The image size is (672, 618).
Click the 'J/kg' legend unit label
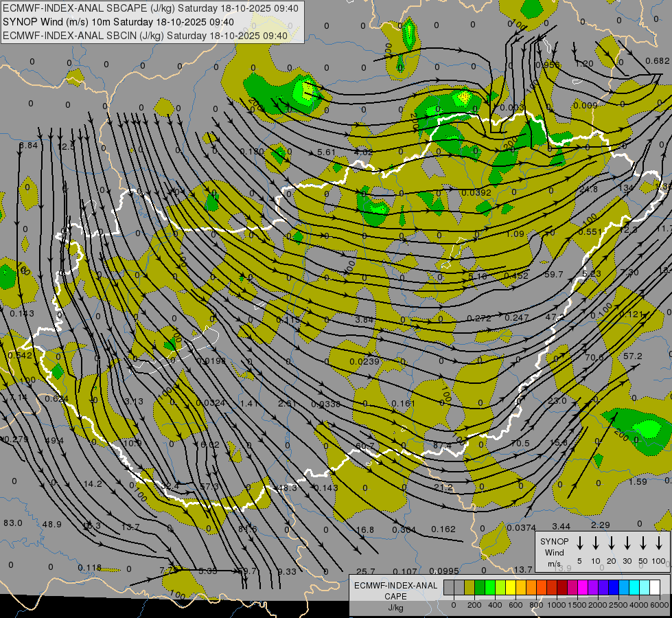coord(395,608)
